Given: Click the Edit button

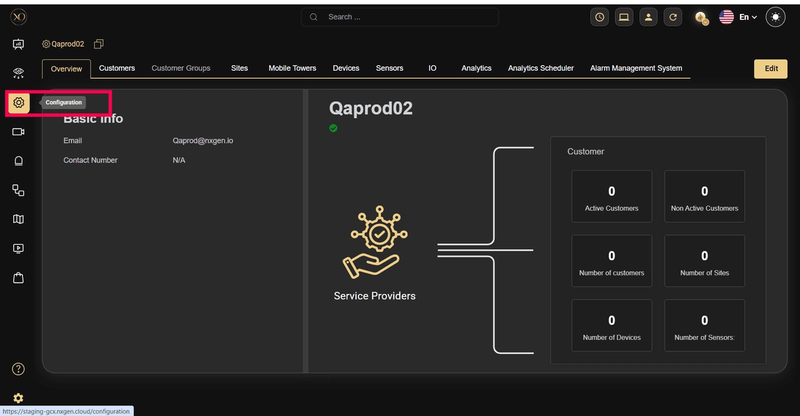Looking at the screenshot, I should pyautogui.click(x=771, y=69).
